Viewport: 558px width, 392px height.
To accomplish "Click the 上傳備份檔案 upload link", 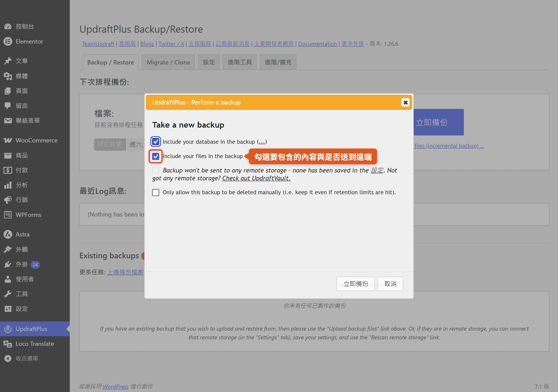I will point(125,272).
